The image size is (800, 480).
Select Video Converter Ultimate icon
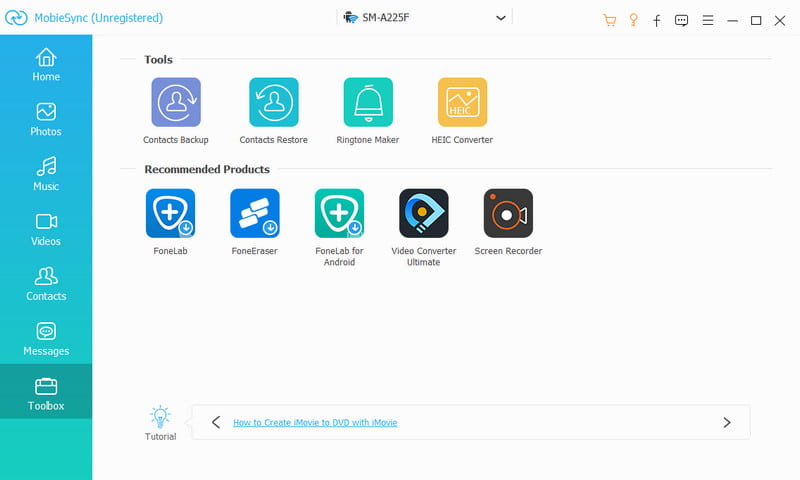(x=424, y=213)
